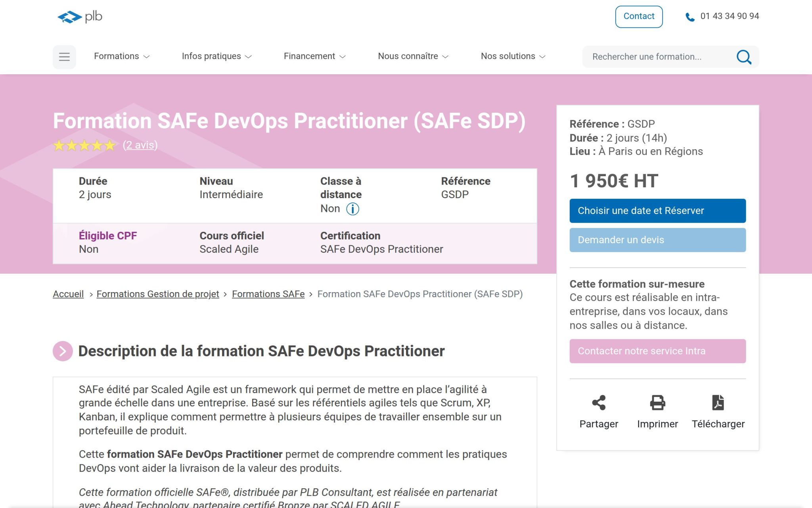Click the pink chevron circle beside Description

(63, 351)
